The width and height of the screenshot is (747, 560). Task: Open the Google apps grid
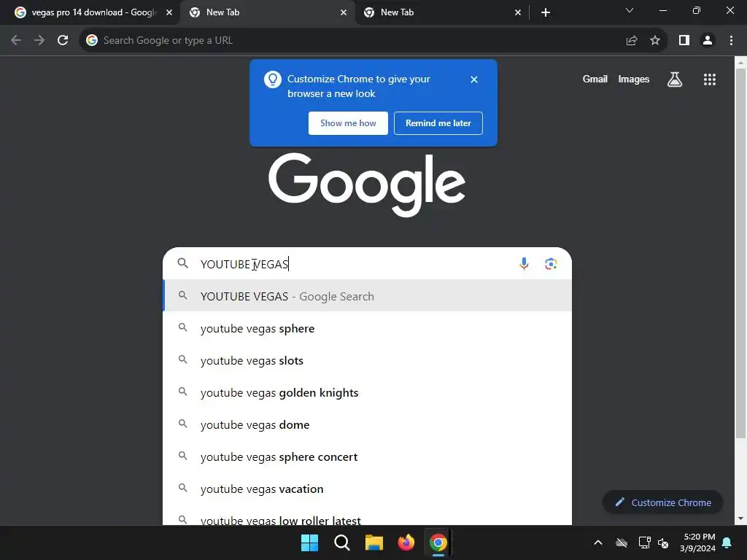pos(710,79)
